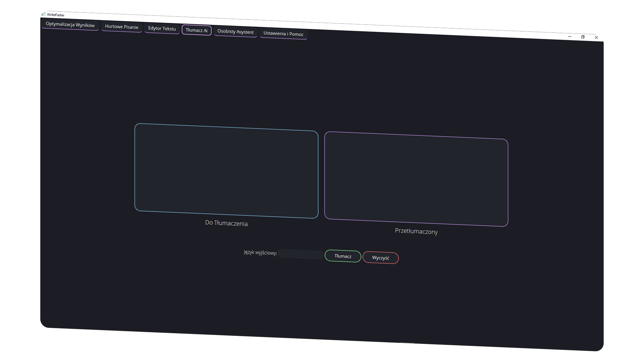Go to the Edytor Tekstu tab
The width and height of the screenshot is (644, 362).
pyautogui.click(x=162, y=28)
